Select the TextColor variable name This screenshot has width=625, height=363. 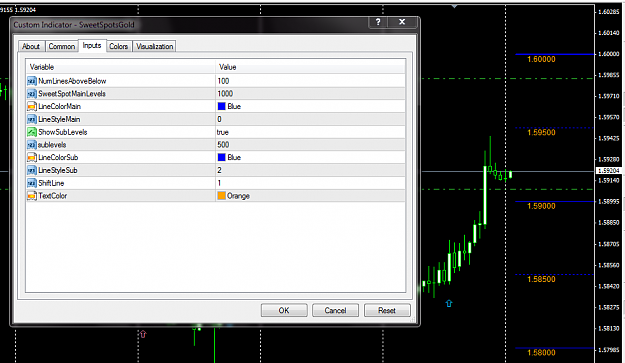click(x=53, y=196)
